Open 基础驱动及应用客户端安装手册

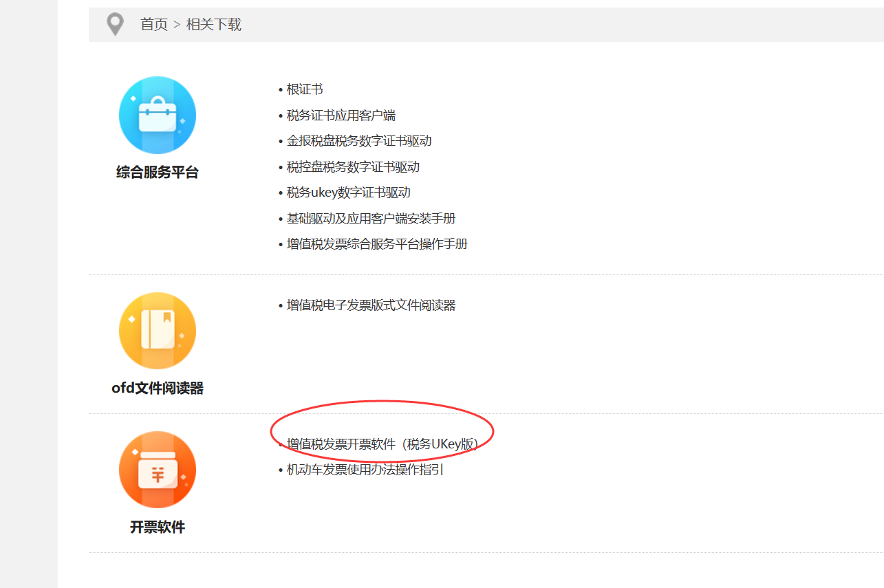[x=371, y=219]
